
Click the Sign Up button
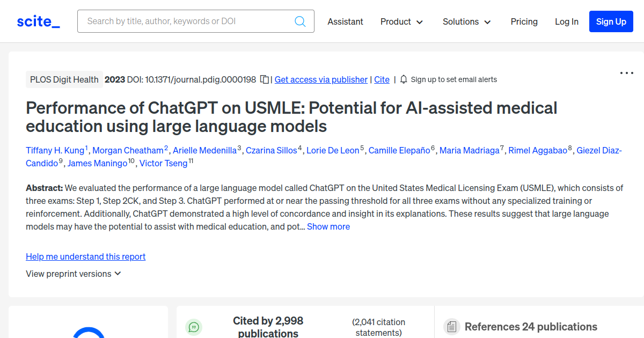611,21
